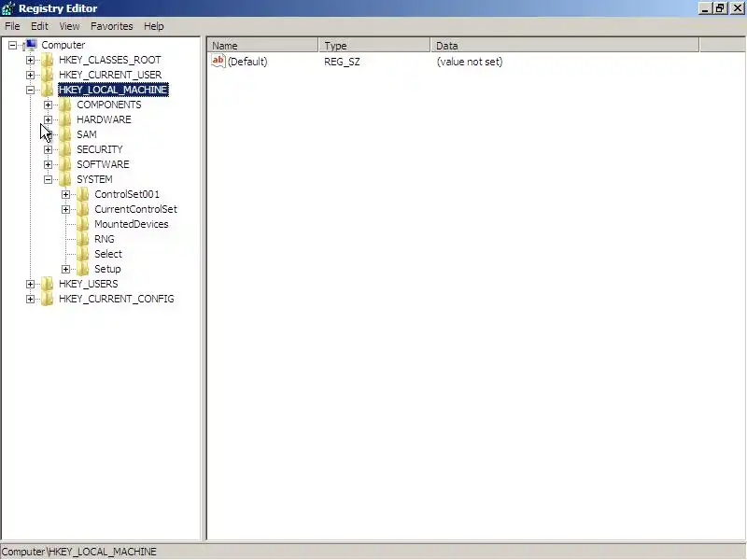
Task: Select the SOFTWARE key label
Action: [103, 164]
